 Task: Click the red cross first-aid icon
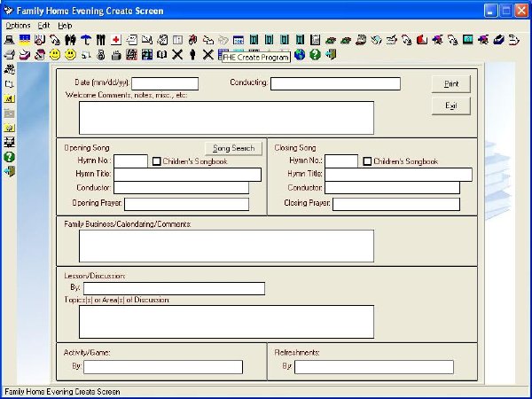[x=116, y=40]
